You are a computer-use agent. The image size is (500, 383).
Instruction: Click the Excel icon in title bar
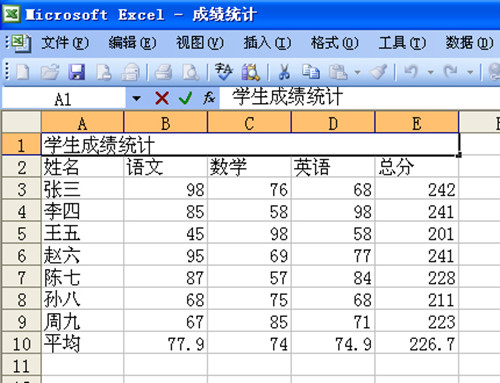coord(12,15)
